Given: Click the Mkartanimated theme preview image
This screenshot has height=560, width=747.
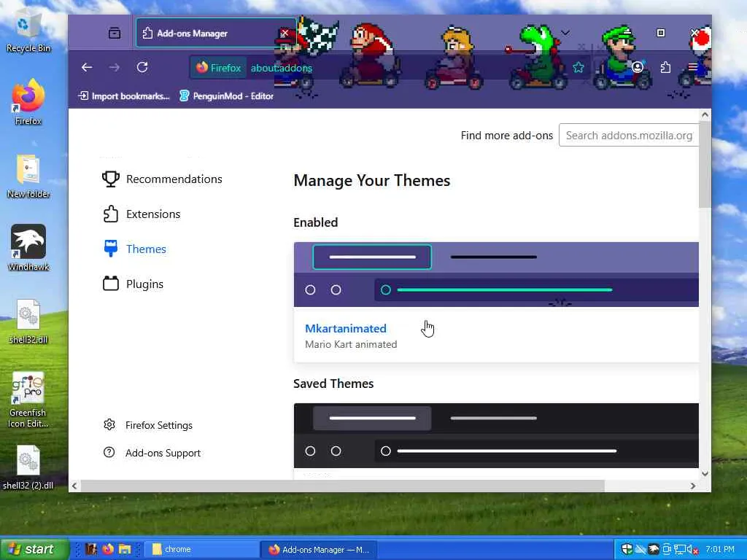Looking at the screenshot, I should tap(496, 274).
